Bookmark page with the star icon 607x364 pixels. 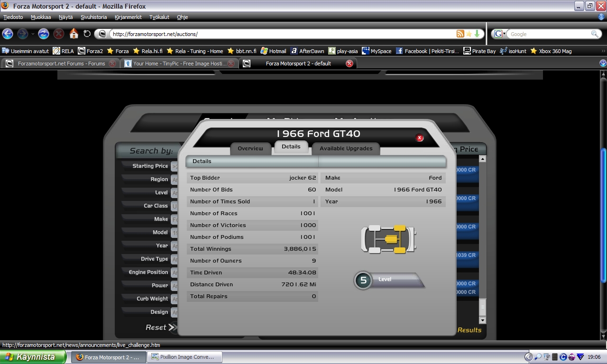coord(469,34)
